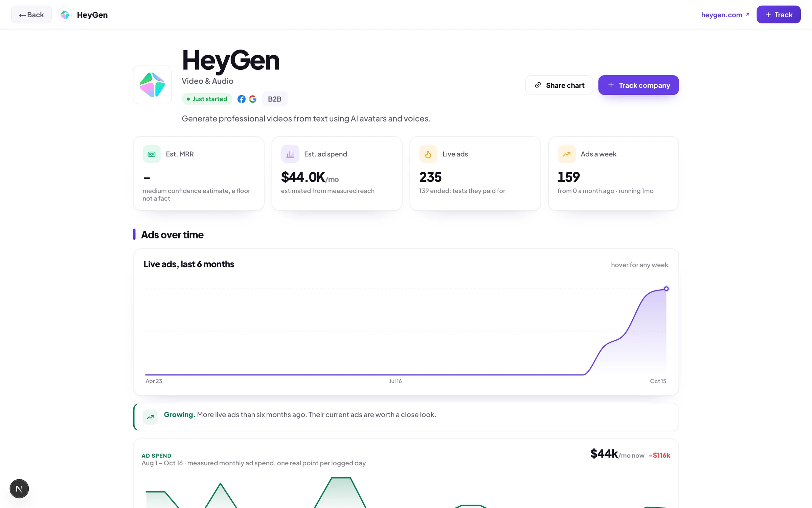Click the Est. ad spend bar chart icon
Image resolution: width=812 pixels, height=508 pixels.
pos(290,154)
